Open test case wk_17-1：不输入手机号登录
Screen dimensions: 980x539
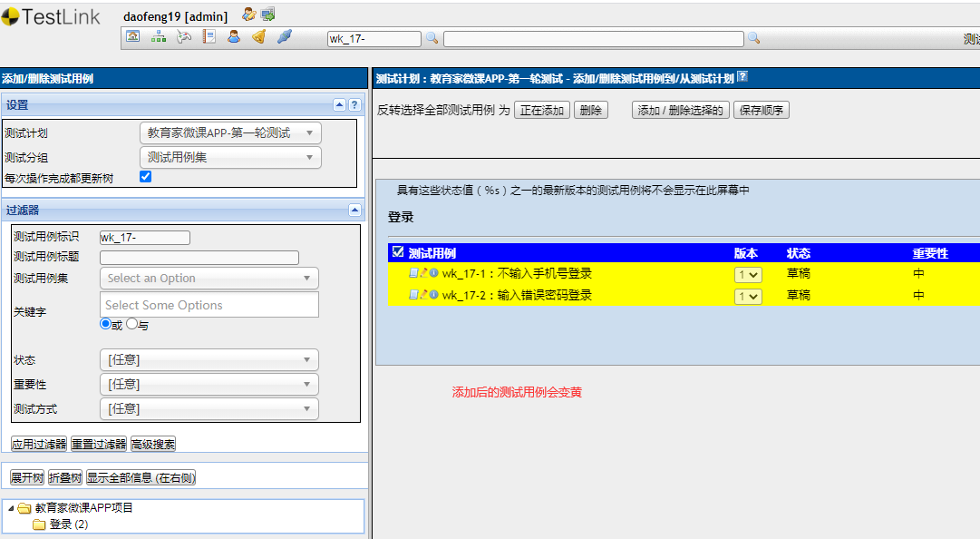517,273
